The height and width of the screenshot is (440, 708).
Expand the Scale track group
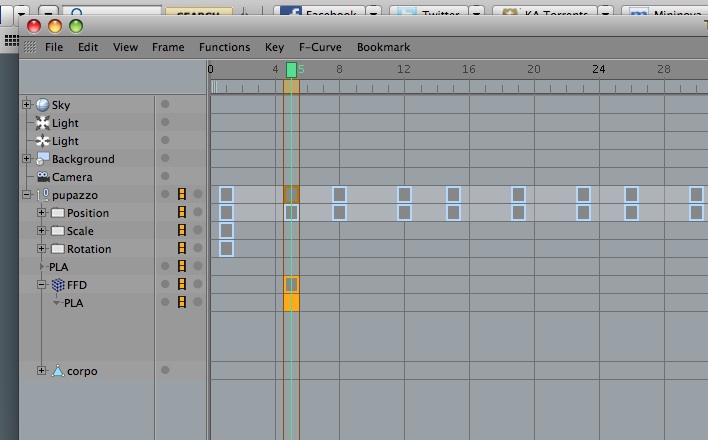(x=42, y=230)
